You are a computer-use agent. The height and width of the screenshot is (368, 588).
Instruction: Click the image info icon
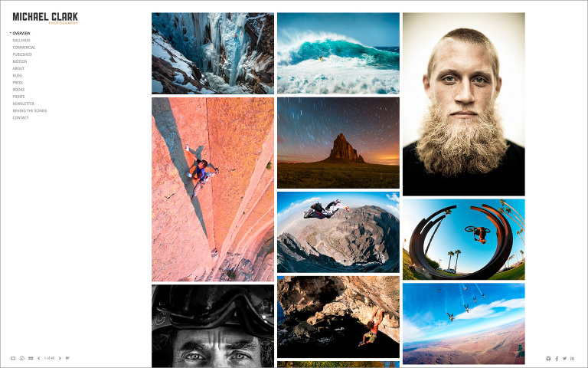tap(21, 358)
